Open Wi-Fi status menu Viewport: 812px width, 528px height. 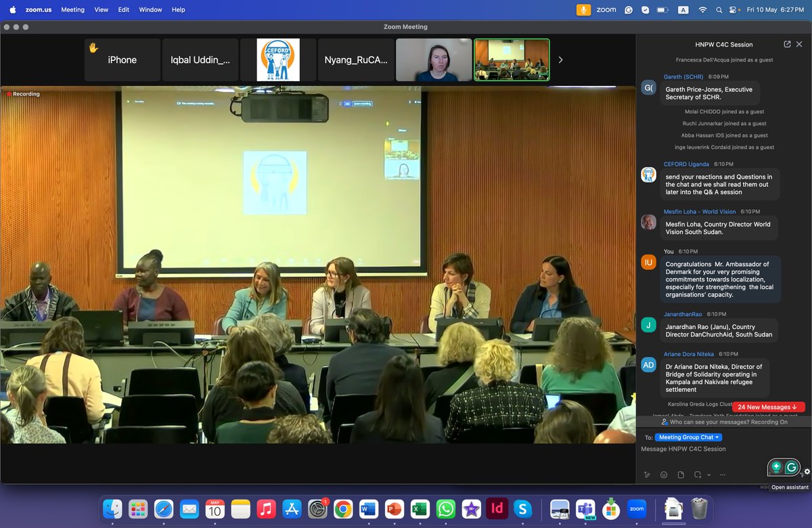point(702,9)
